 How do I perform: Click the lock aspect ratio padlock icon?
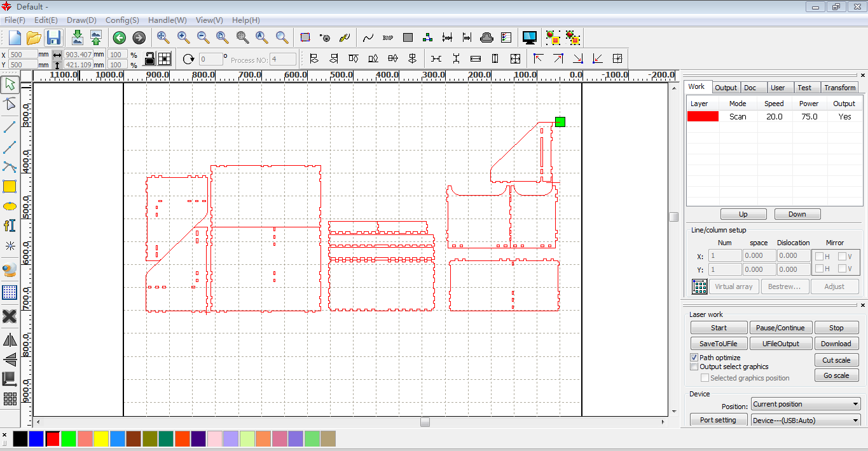point(149,59)
